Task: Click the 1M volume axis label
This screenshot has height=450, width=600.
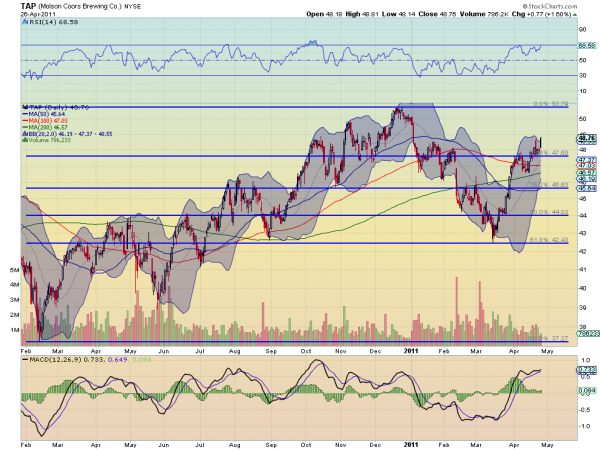Action: click(15, 330)
